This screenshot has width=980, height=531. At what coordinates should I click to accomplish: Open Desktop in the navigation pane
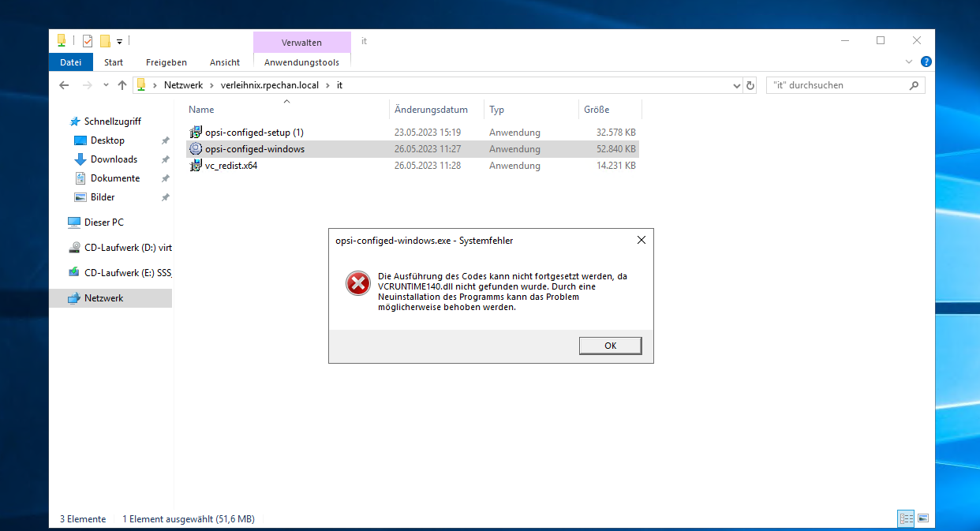[107, 140]
